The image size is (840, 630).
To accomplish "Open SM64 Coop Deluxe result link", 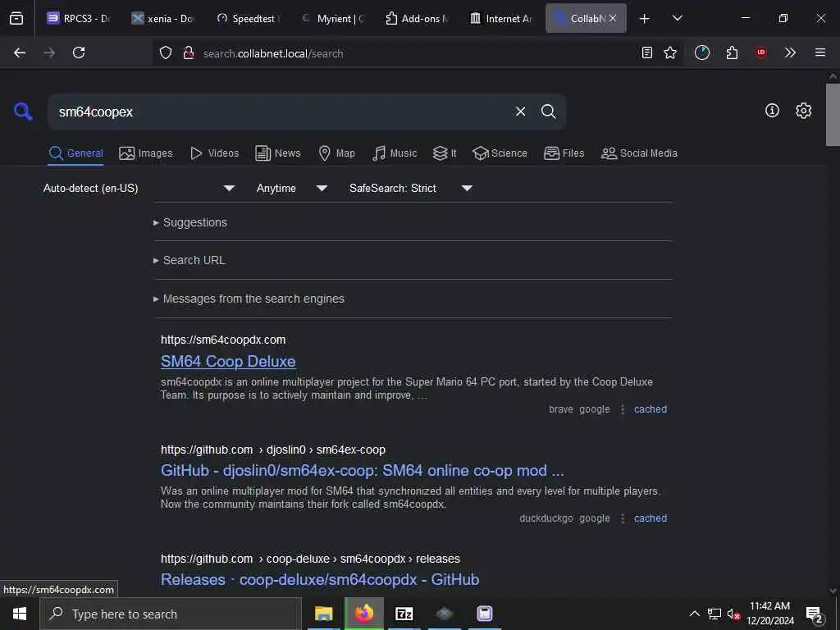I will point(228,361).
